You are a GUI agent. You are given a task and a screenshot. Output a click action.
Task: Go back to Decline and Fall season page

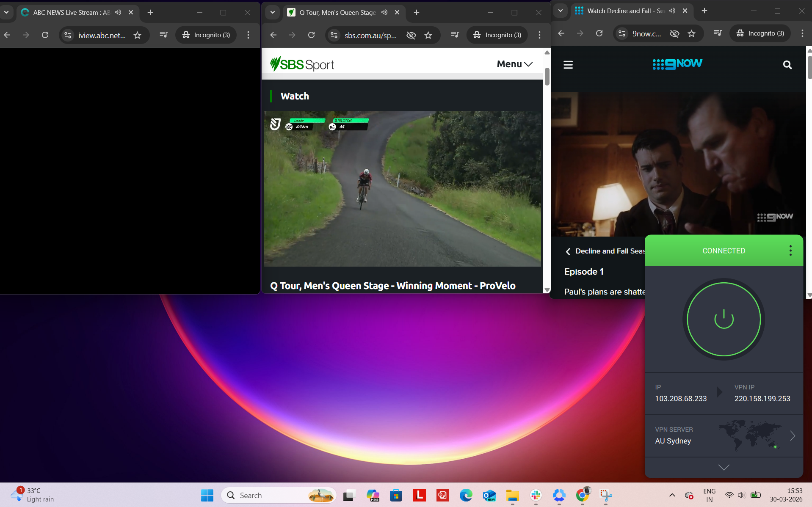569,251
